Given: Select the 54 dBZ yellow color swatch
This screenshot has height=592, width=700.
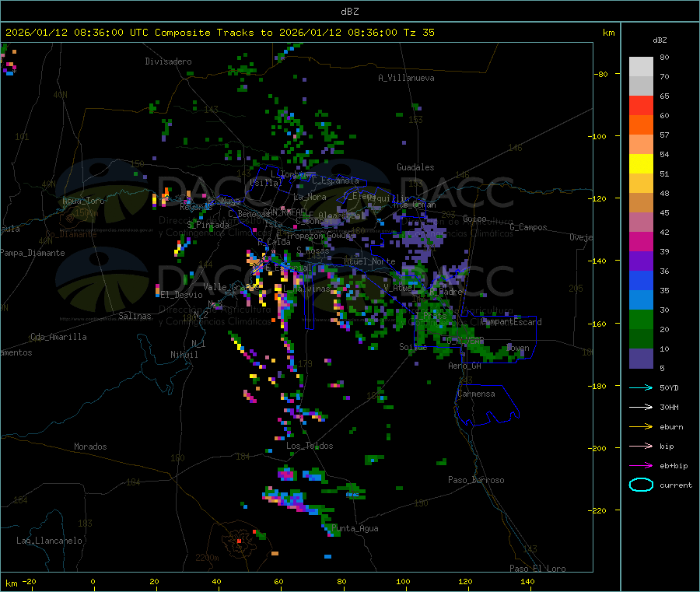Looking at the screenshot, I should 641,164.
